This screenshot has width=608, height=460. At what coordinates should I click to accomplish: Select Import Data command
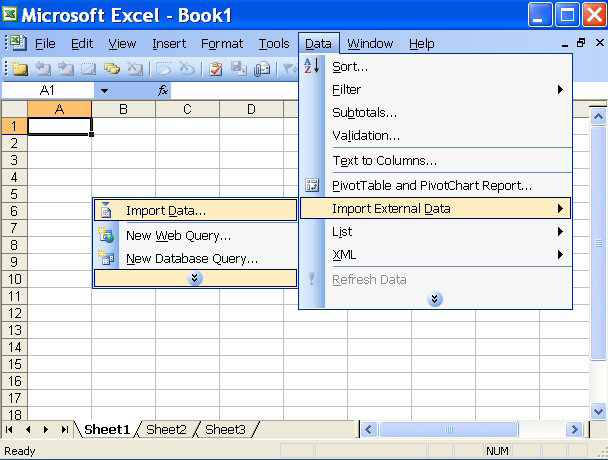coord(166,210)
